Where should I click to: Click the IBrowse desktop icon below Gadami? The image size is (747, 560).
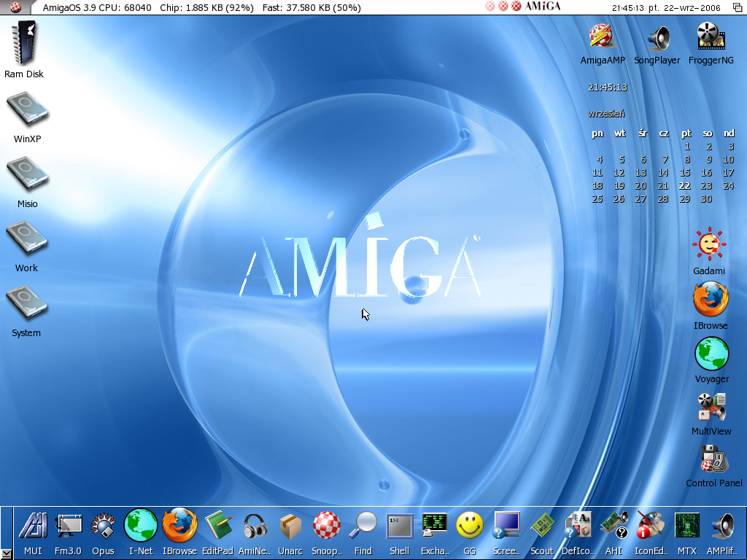[711, 299]
